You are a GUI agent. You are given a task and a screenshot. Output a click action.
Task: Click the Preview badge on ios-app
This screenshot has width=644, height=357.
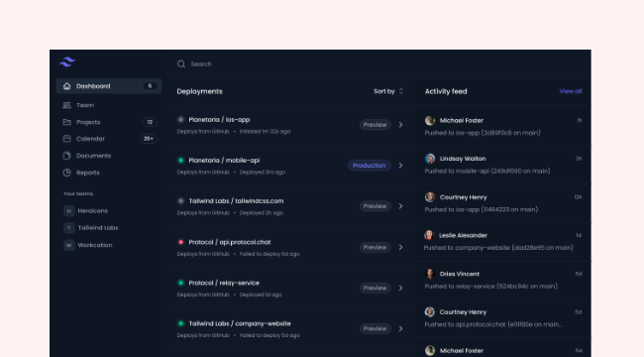(375, 125)
